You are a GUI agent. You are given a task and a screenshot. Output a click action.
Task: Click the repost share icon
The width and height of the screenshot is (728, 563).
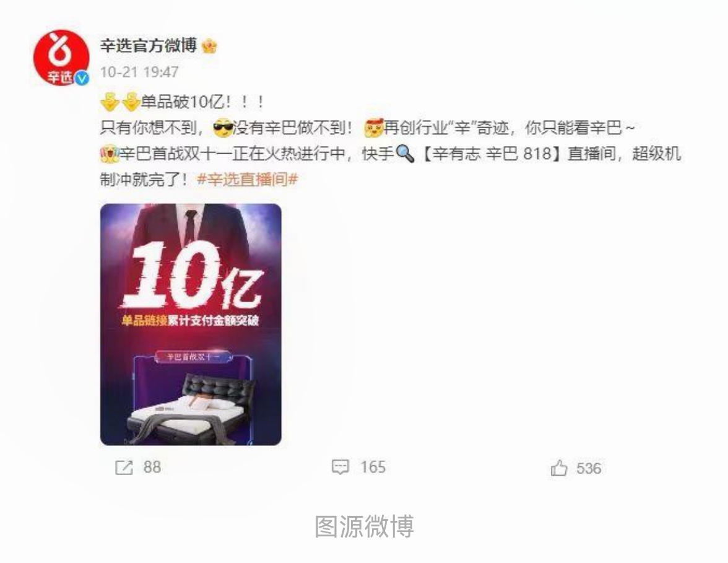tap(124, 467)
